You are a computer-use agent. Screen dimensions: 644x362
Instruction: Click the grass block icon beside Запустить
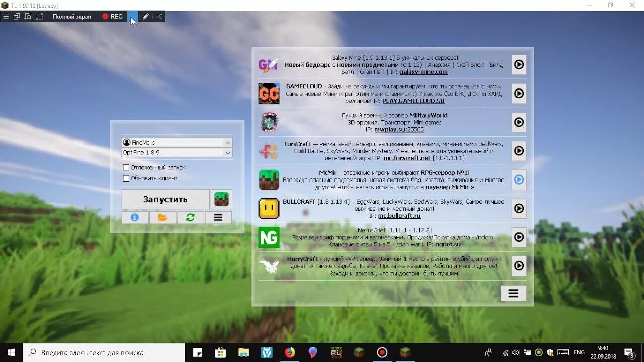221,199
